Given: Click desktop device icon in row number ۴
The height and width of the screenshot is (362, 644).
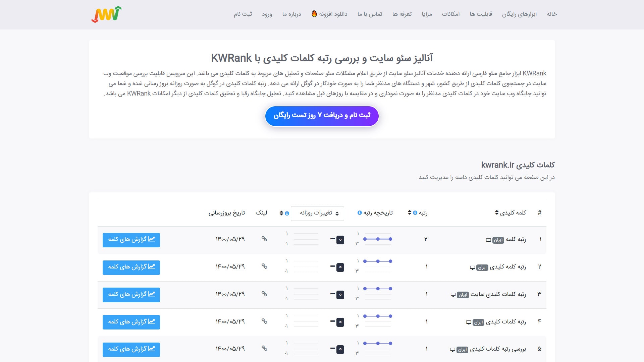Looking at the screenshot, I should pyautogui.click(x=469, y=322).
